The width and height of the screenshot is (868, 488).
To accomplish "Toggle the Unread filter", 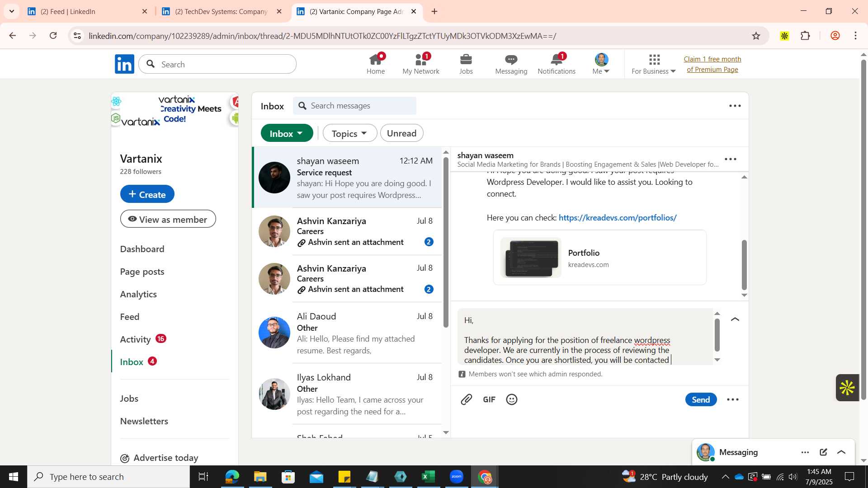I will [401, 133].
